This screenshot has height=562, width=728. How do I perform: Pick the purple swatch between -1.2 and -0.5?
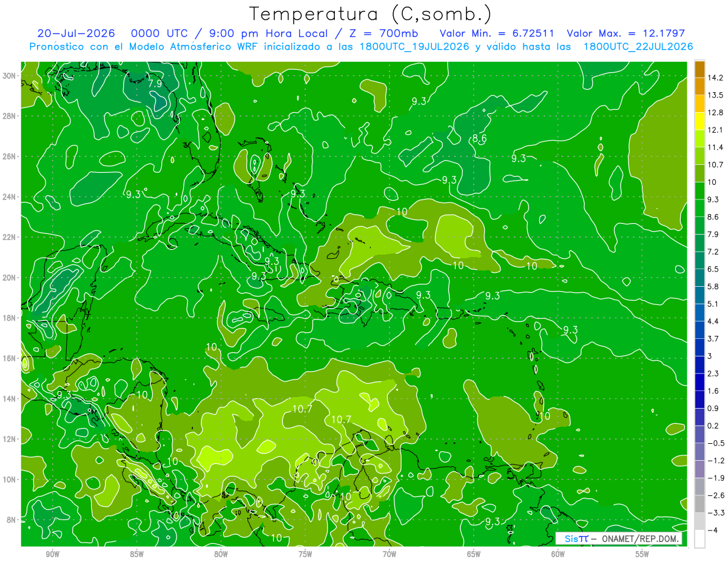tap(699, 452)
